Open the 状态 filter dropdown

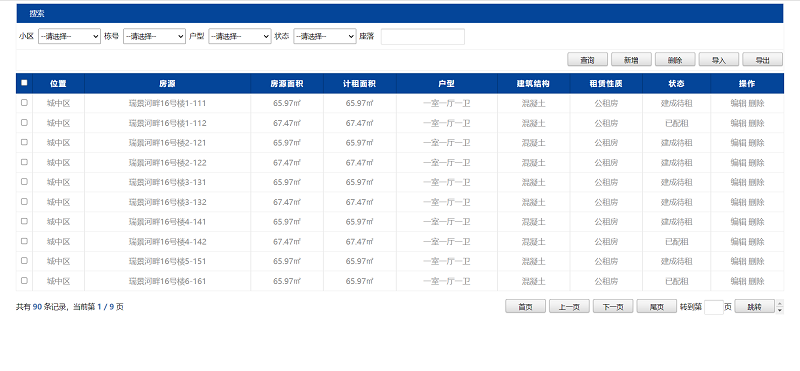(x=324, y=37)
